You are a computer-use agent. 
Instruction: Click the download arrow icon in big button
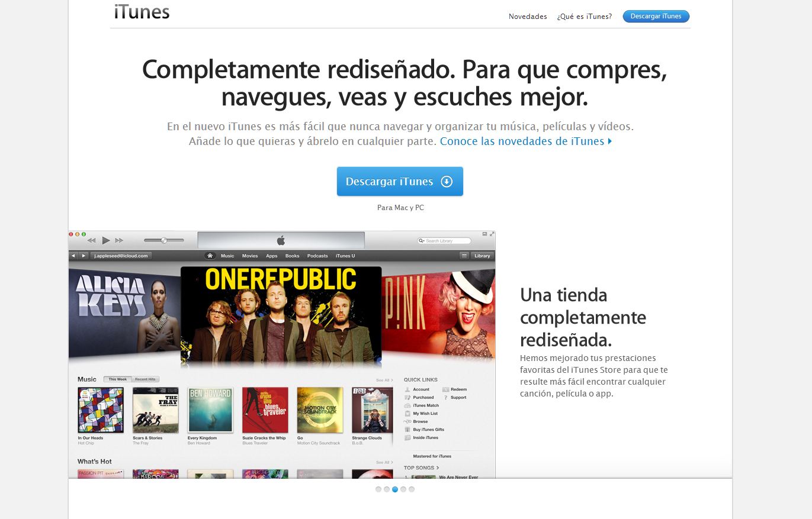pyautogui.click(x=447, y=182)
